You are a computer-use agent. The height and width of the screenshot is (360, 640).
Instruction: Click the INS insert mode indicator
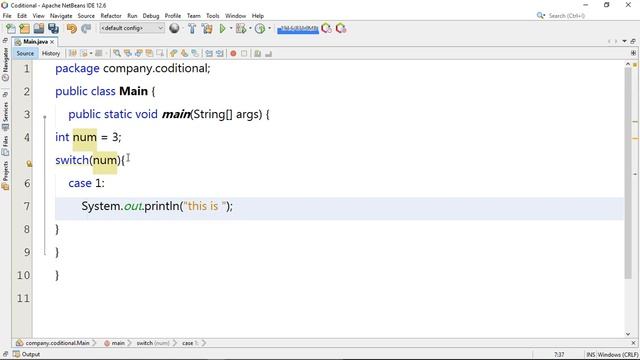click(x=591, y=354)
